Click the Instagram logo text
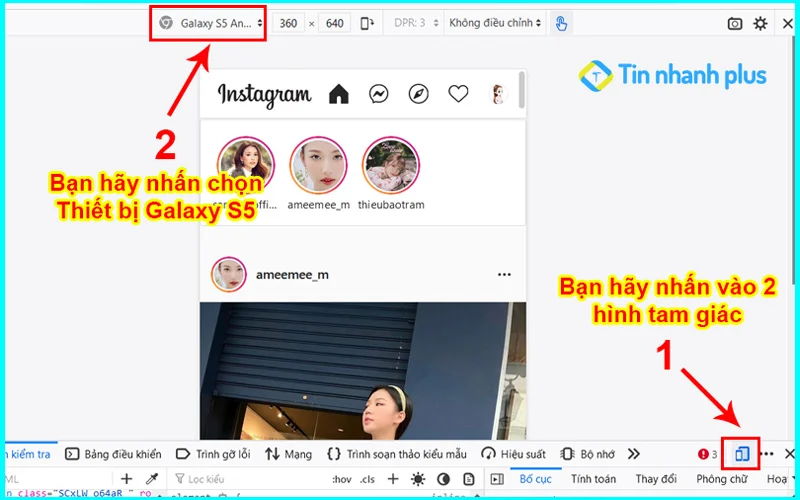This screenshot has height=500, width=800. (264, 95)
